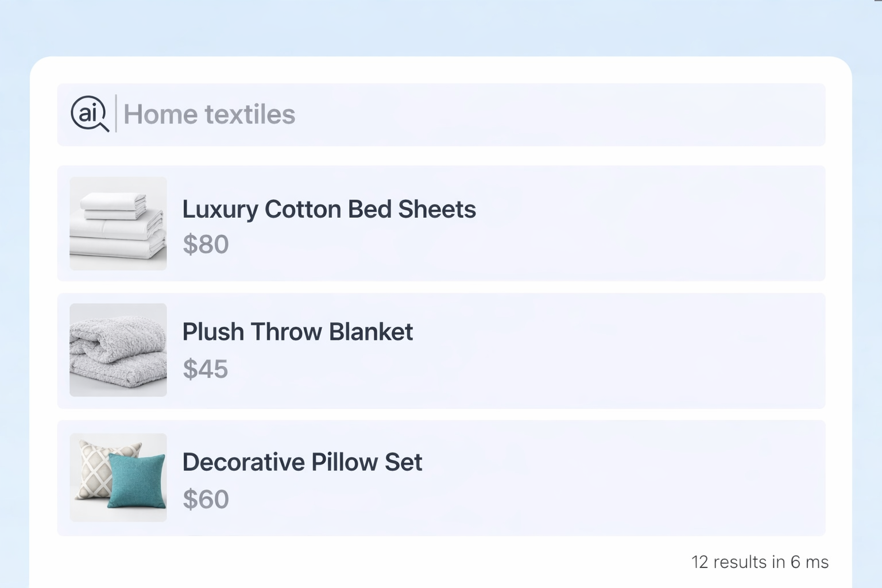
Task: Click the $80 price label
Action: click(x=206, y=245)
